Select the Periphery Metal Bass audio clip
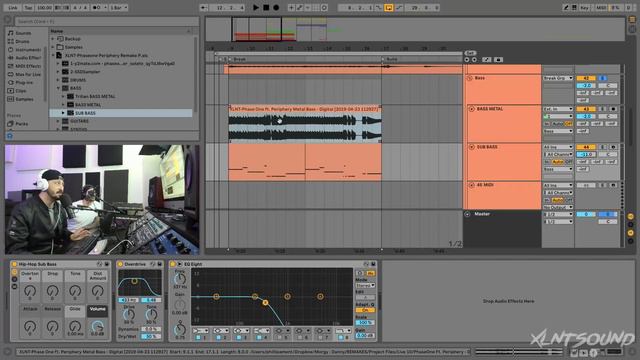This screenshot has height=360, width=640. (x=305, y=124)
